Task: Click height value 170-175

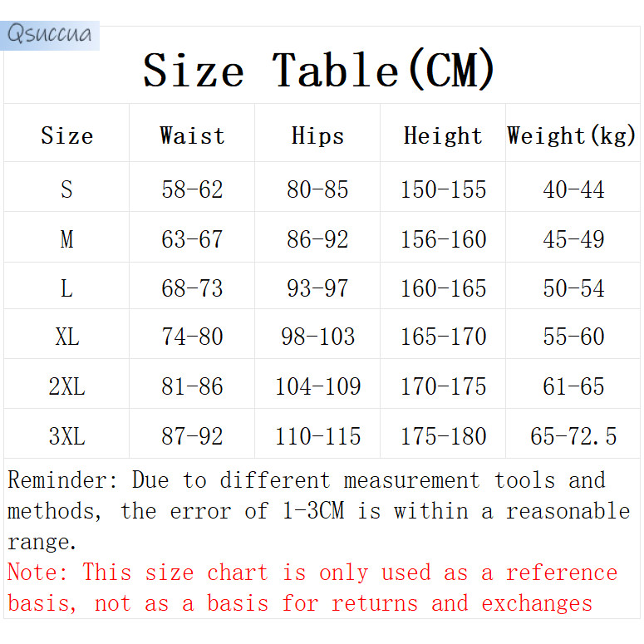Action: tap(443, 386)
